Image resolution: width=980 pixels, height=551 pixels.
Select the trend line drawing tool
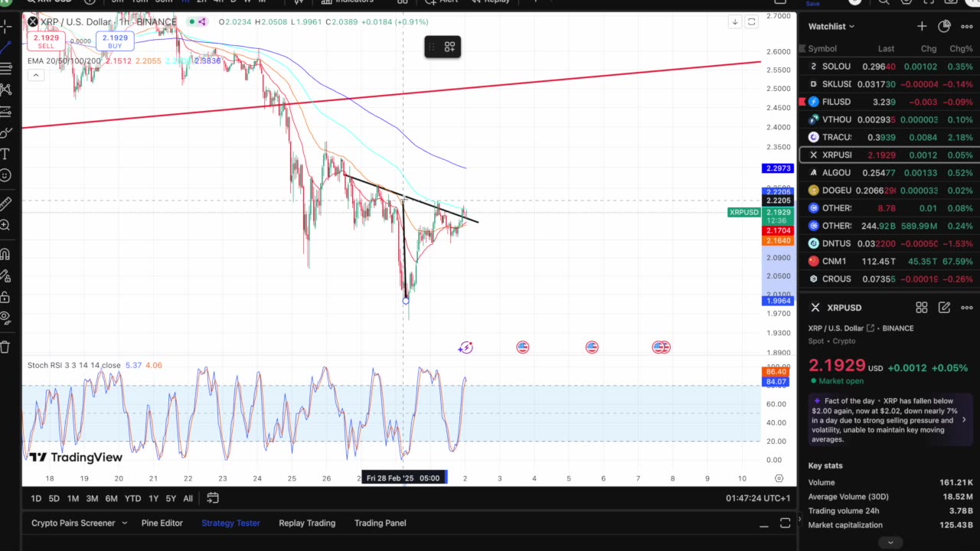click(x=5, y=47)
